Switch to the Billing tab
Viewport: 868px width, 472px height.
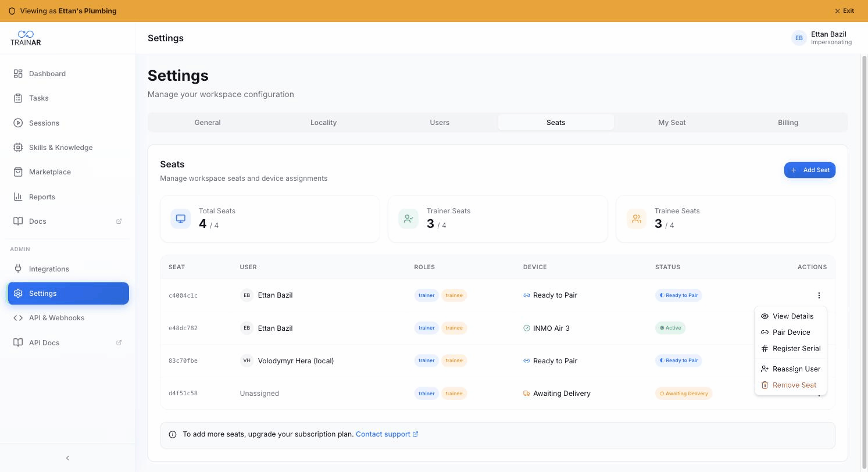[x=788, y=123]
